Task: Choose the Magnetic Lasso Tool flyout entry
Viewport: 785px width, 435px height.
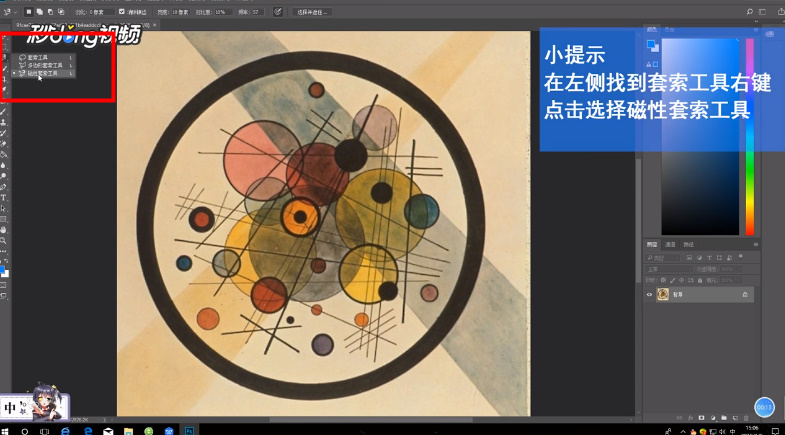Action: click(x=44, y=73)
